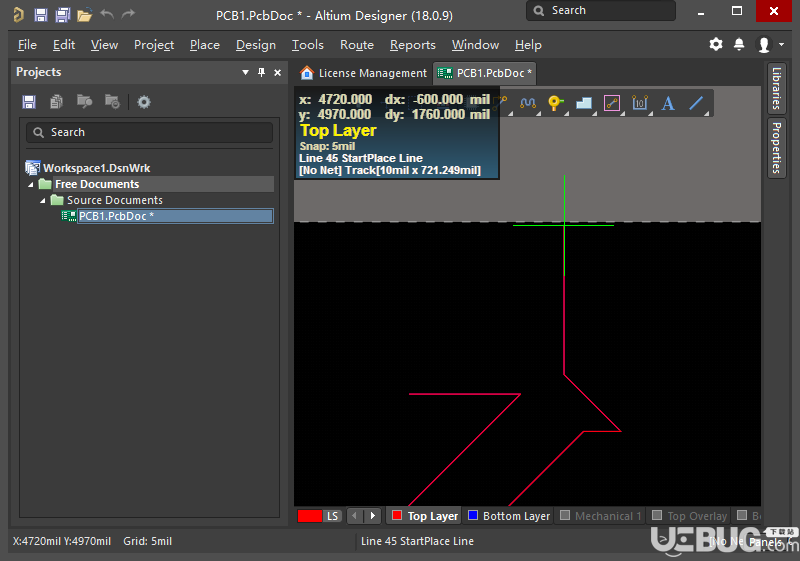Click the title bar Search field
Image resolution: width=800 pixels, height=561 pixels.
point(601,11)
